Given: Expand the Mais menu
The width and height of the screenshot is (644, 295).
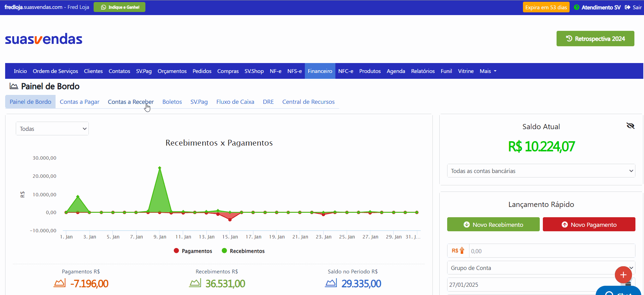Looking at the screenshot, I should (x=488, y=71).
